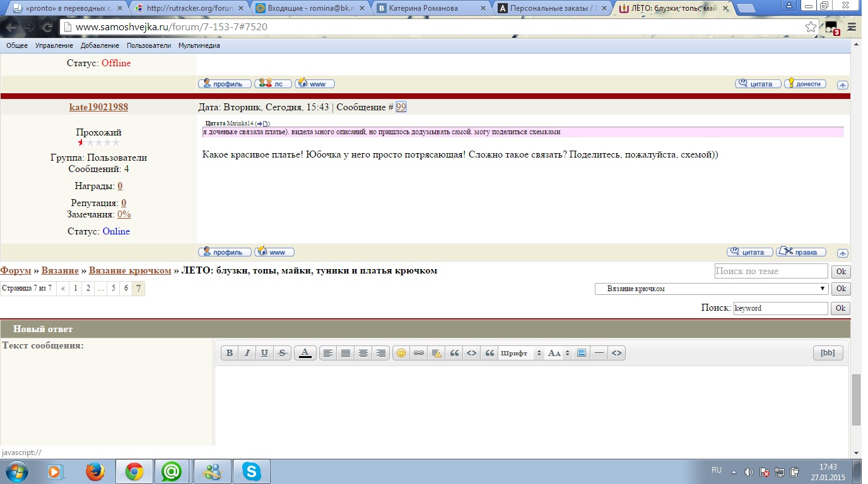Go to page 6 of the topic
The width and height of the screenshot is (868, 484).
pyautogui.click(x=126, y=289)
